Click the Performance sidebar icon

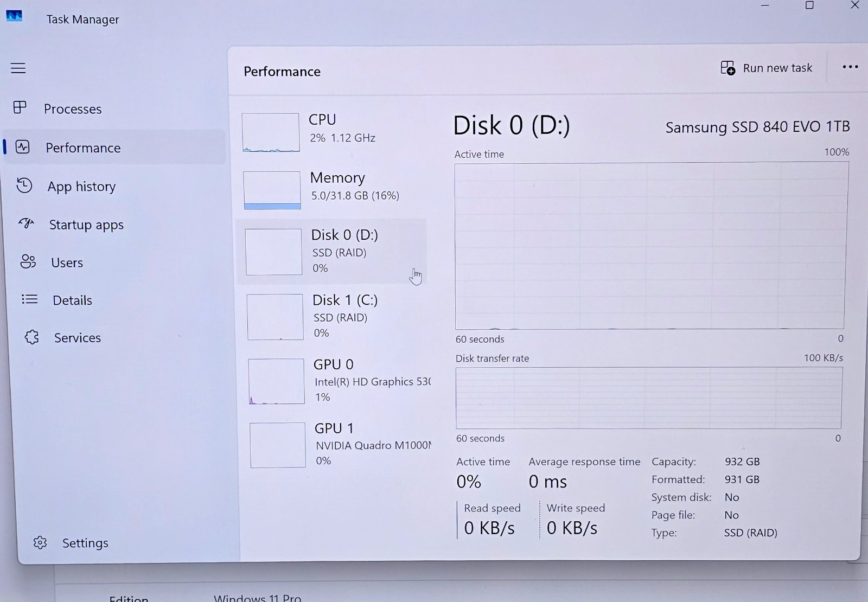click(x=23, y=147)
